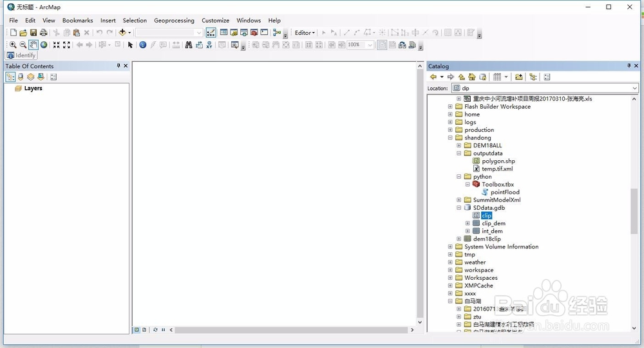The width and height of the screenshot is (644, 348).
Task: Toggle Catalog tree contents panel view
Action: tap(533, 77)
